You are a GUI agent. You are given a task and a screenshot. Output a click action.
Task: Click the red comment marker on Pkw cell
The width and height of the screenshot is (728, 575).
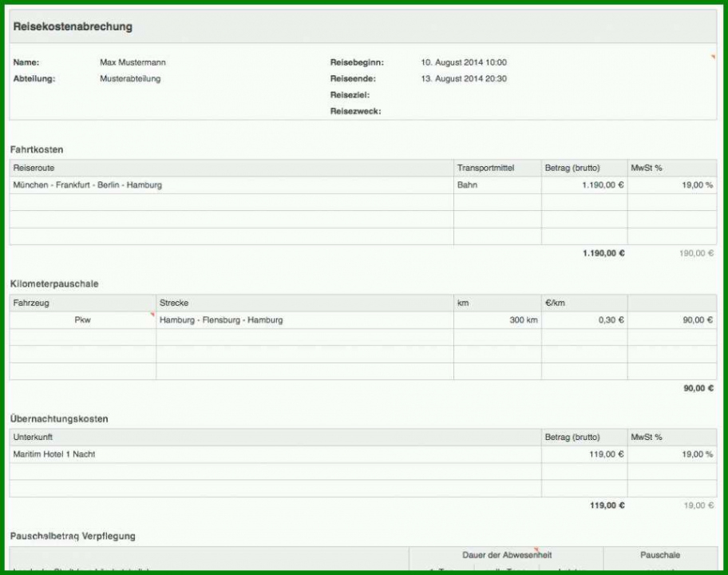(x=152, y=315)
